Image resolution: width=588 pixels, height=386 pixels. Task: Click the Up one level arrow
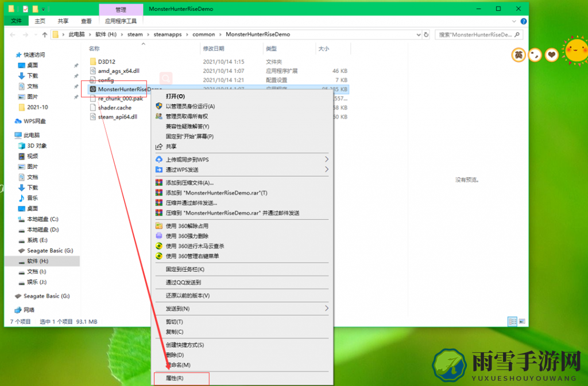pos(45,34)
